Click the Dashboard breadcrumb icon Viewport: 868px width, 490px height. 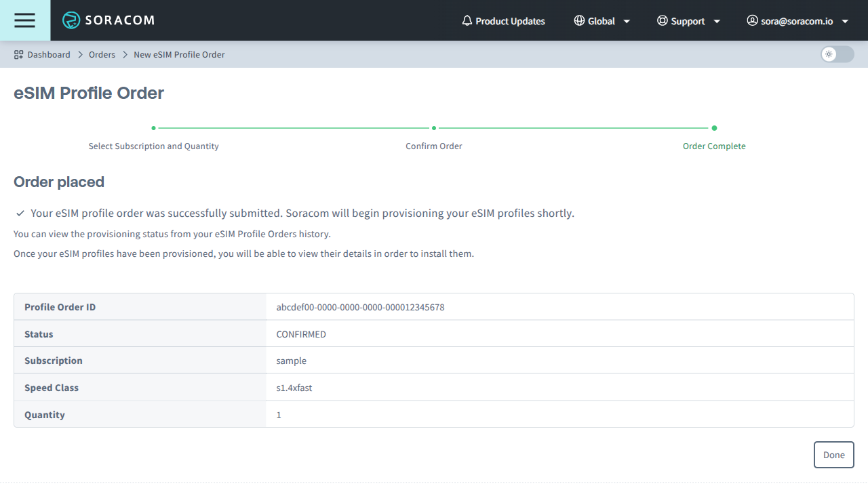point(18,54)
